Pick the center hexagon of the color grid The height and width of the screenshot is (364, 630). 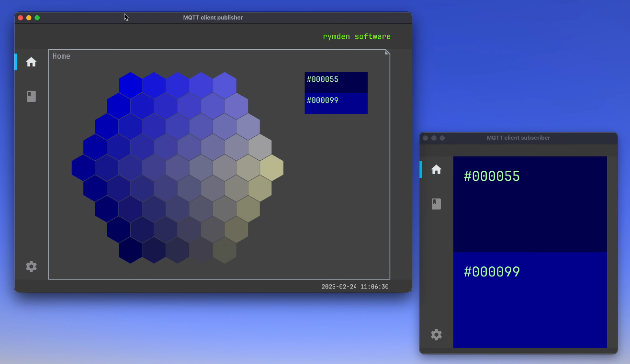coord(178,168)
